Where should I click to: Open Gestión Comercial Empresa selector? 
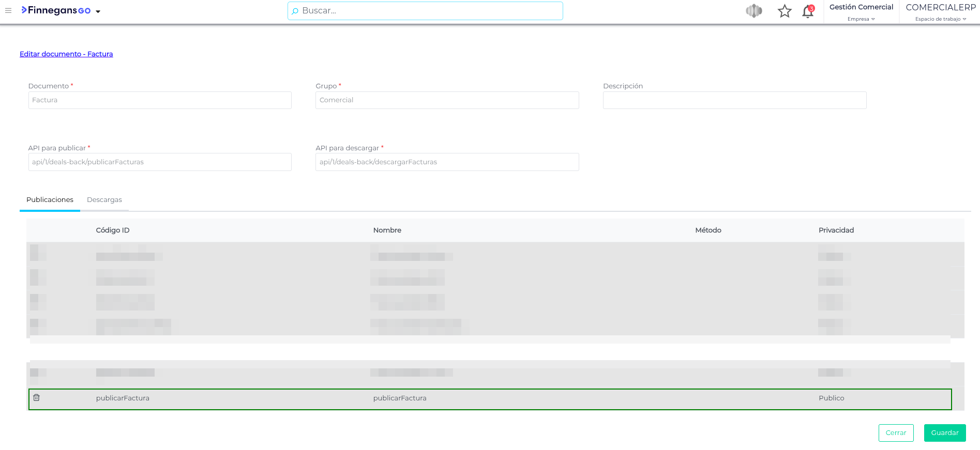[861, 12]
